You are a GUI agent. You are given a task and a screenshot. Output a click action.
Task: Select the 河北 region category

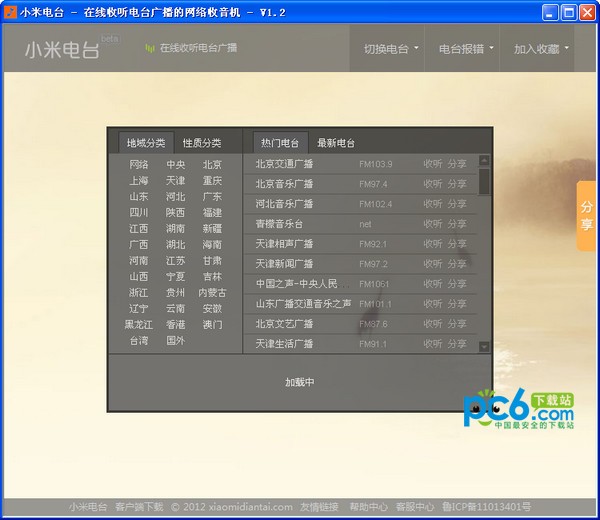click(x=176, y=197)
